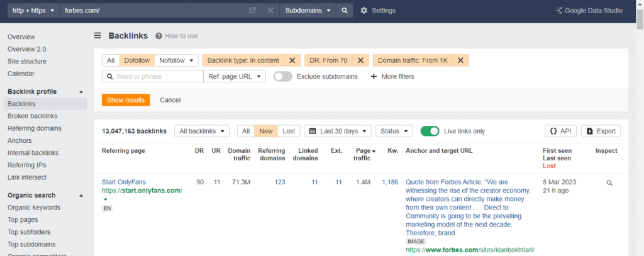Toggle hamburger menu beside Backlinks title
Screen dimensions: 644x256
[x=97, y=36]
